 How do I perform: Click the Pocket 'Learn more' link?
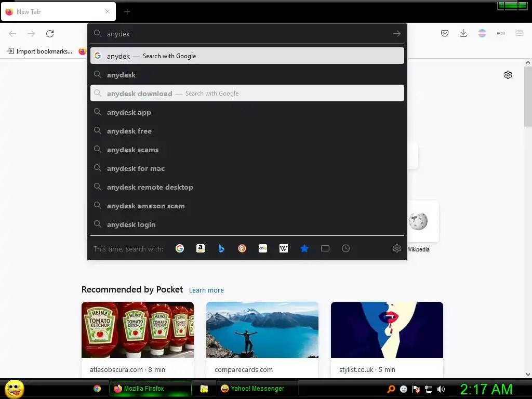206,290
